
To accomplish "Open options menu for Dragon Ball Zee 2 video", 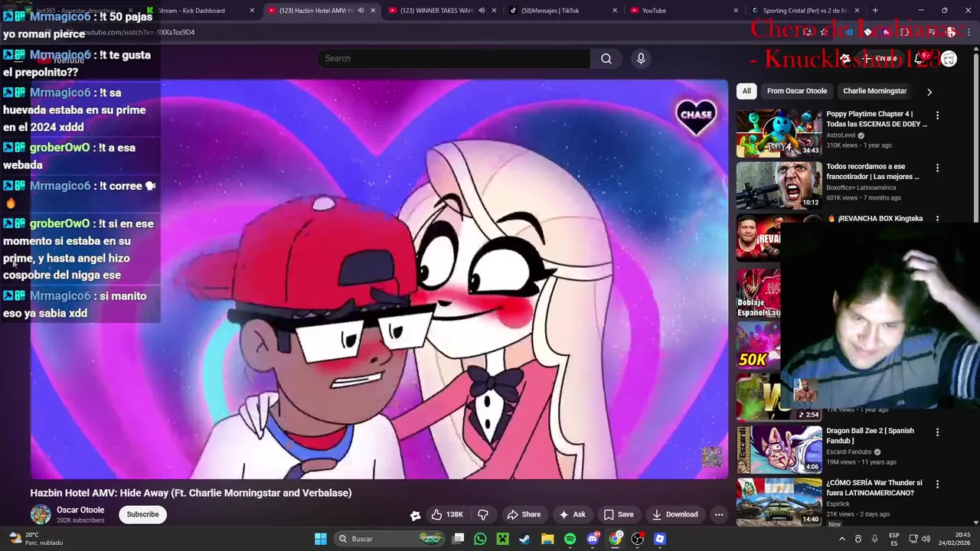I will [937, 432].
